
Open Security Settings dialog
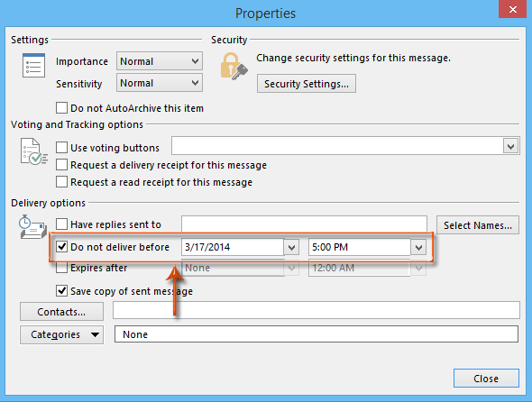[307, 84]
